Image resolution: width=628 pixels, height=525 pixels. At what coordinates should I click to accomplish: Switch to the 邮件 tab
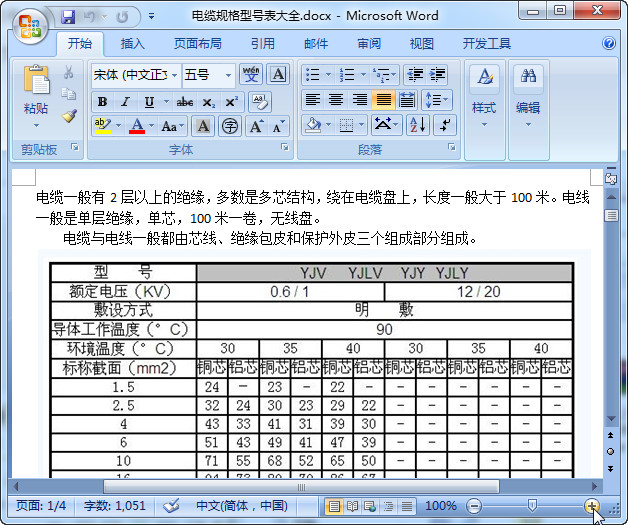[316, 43]
